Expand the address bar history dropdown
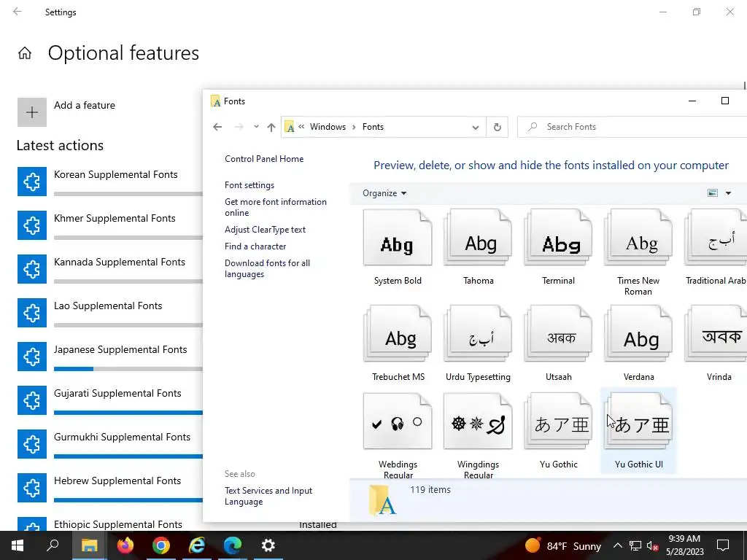The image size is (747, 560). pos(475,127)
